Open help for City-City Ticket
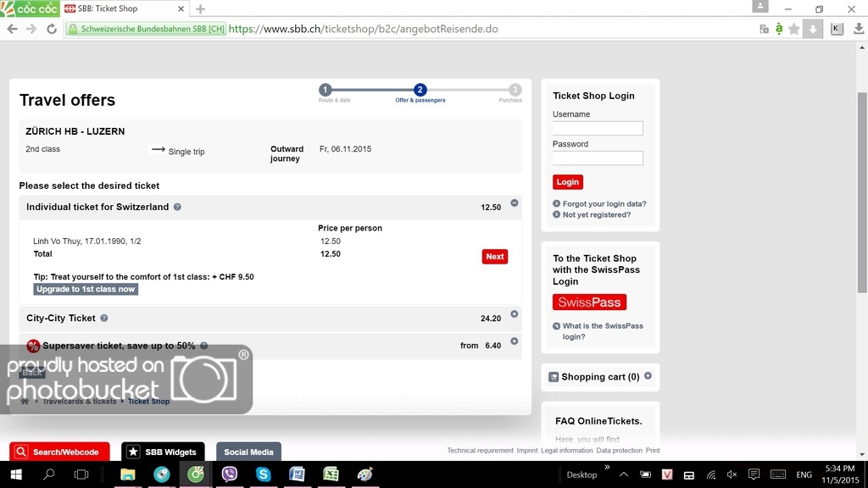Viewport: 868px width, 488px height. pyautogui.click(x=104, y=319)
